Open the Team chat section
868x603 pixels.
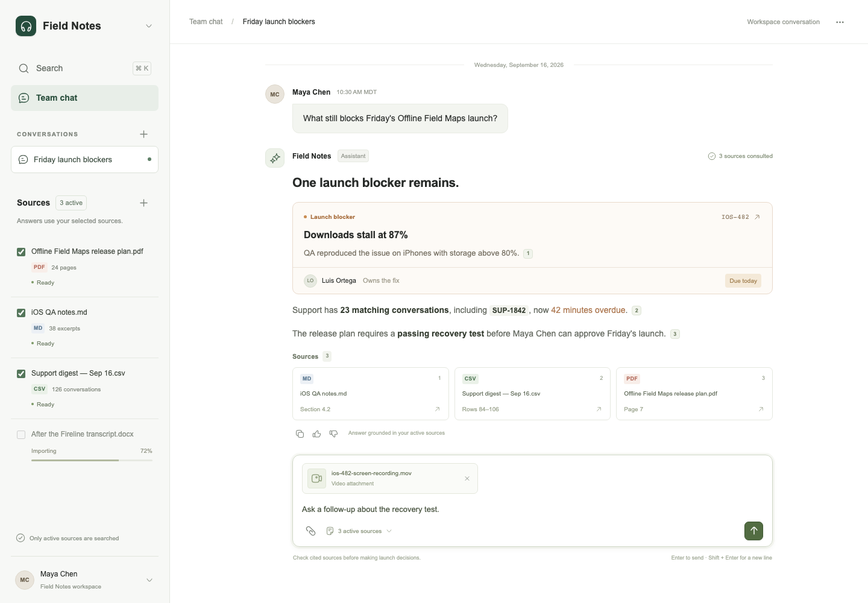pyautogui.click(x=84, y=98)
